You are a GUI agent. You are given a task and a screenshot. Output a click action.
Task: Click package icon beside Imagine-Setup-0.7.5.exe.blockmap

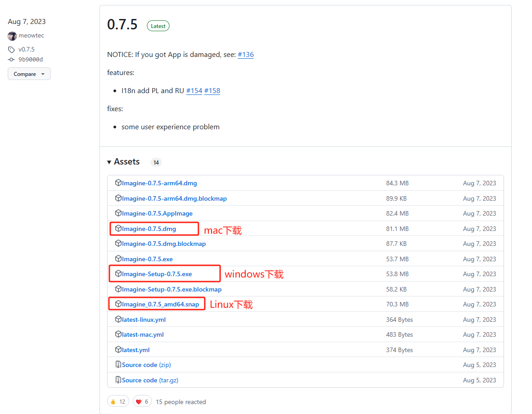118,289
